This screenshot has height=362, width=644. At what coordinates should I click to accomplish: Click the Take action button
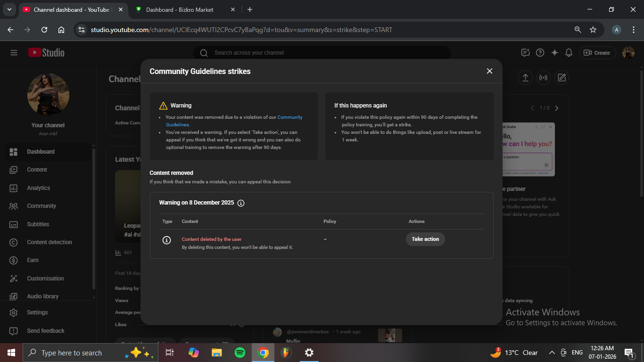point(425,239)
